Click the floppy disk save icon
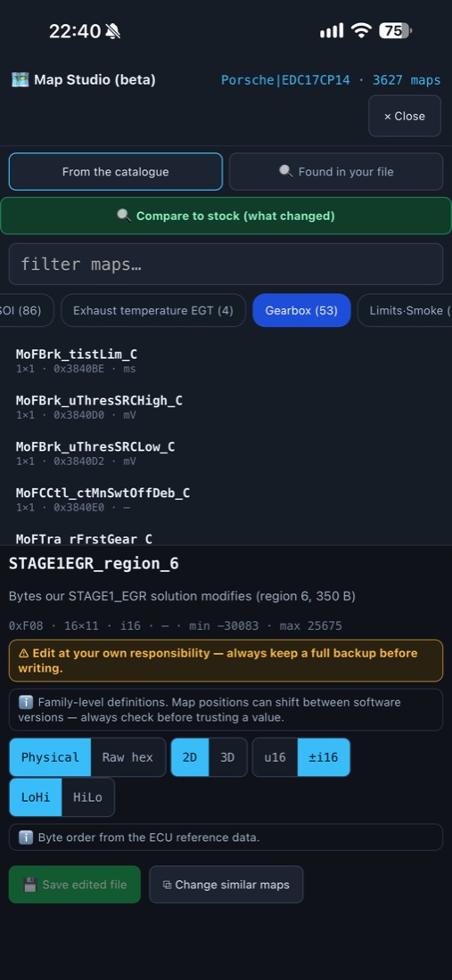The height and width of the screenshot is (980, 452). click(30, 885)
